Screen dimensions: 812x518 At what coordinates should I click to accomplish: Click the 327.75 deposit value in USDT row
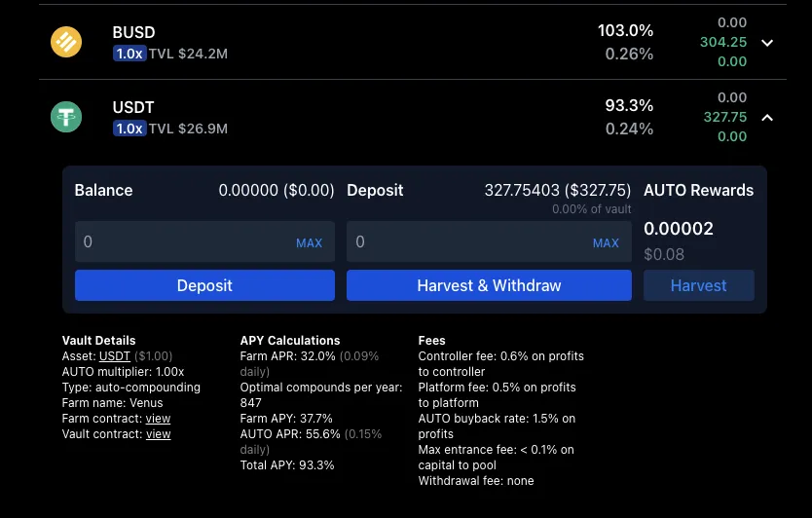tap(725, 117)
